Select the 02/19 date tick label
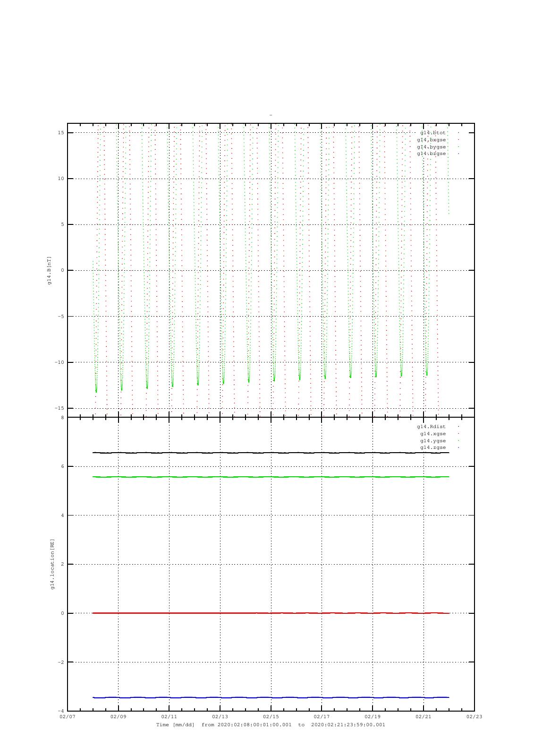This screenshot has width=534, height=756. (x=373, y=716)
